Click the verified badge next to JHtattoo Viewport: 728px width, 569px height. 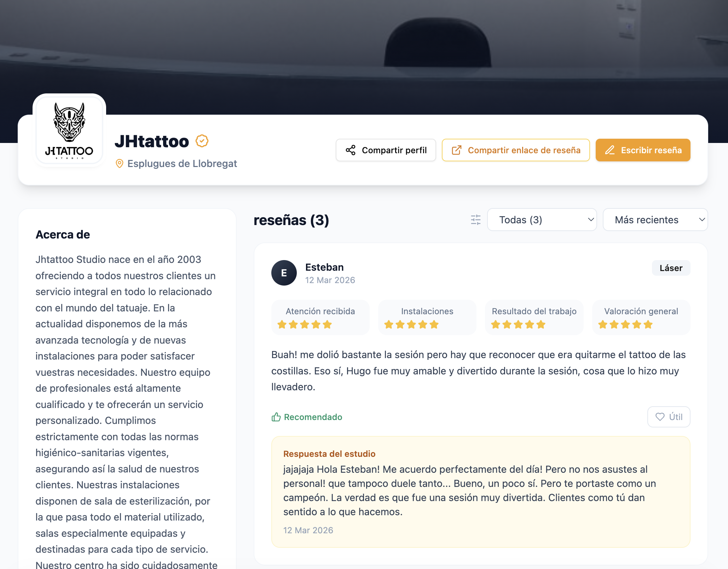click(202, 141)
